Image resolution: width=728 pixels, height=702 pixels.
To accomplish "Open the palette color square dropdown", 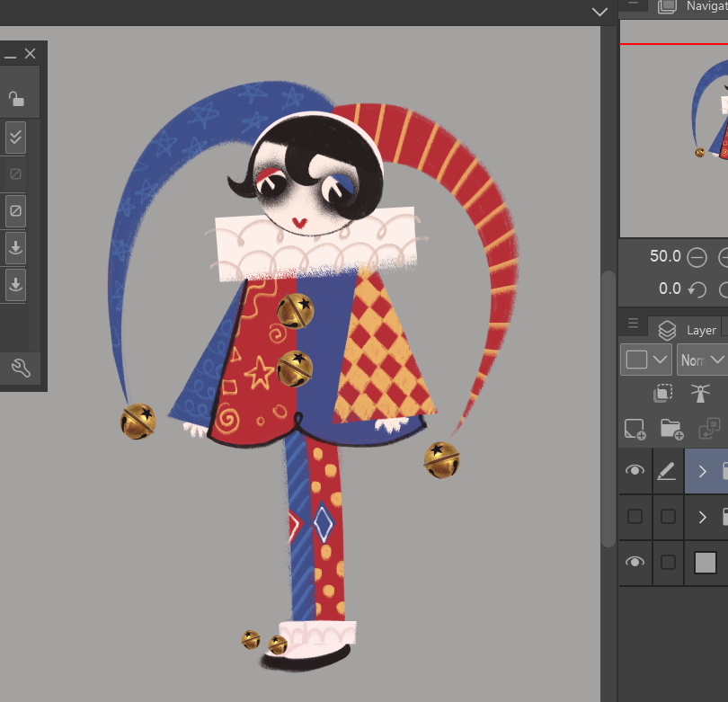I will tap(646, 360).
